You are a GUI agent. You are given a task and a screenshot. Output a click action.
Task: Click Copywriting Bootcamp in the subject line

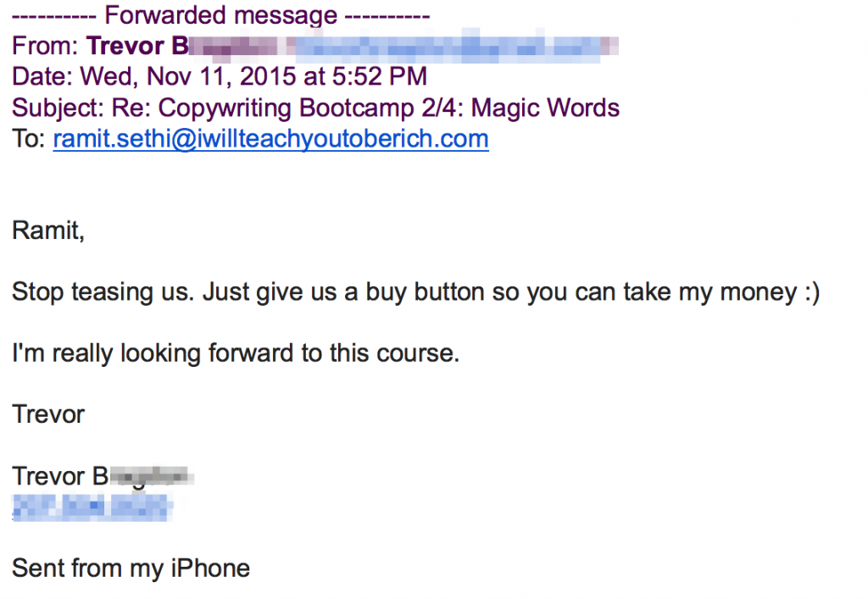click(x=286, y=108)
